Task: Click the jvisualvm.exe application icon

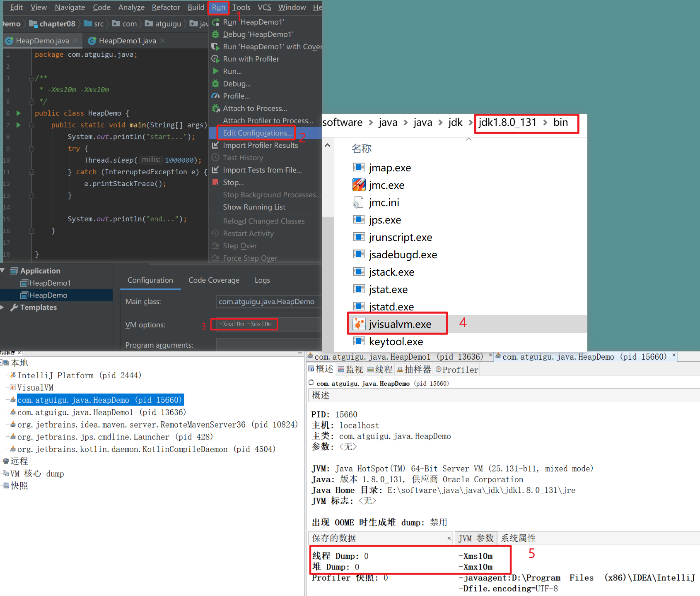Action: pyautogui.click(x=359, y=324)
